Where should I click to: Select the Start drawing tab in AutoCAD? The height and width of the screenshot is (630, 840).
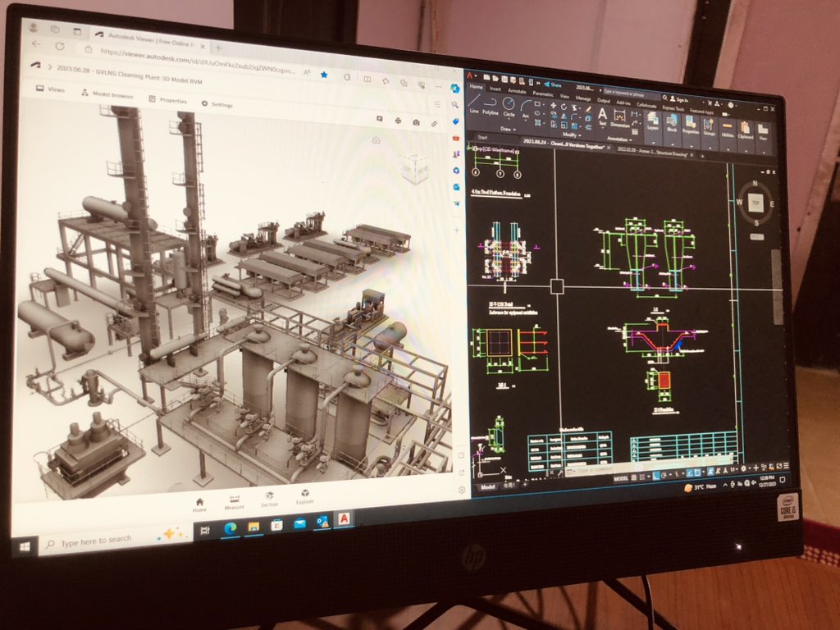(482, 137)
